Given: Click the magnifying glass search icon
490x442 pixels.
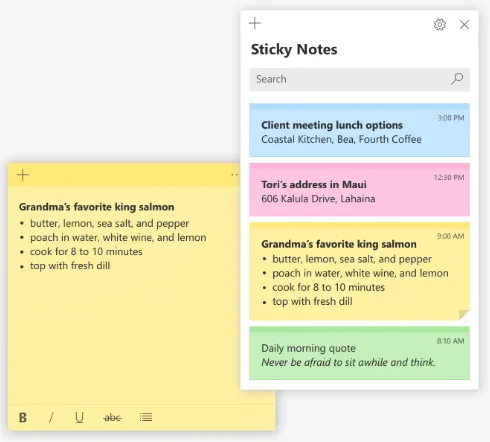Looking at the screenshot, I should coord(457,79).
